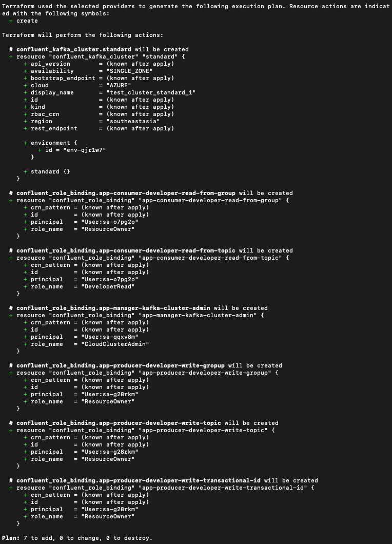
Task: Click the app-consumer-developer-read-from-topic heading
Action: click(x=126, y=250)
